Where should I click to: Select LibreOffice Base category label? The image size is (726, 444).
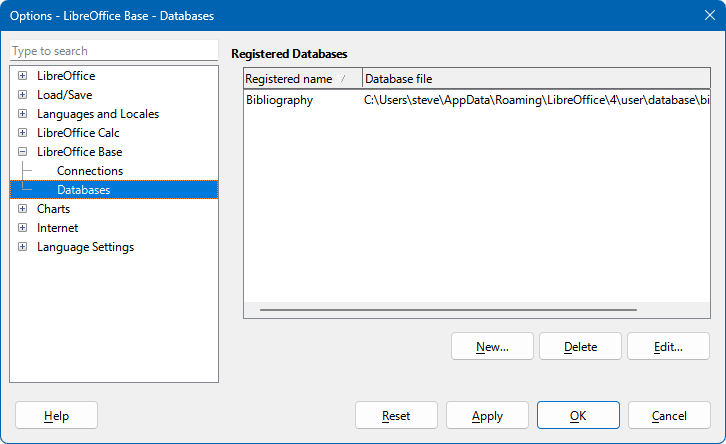coord(80,151)
